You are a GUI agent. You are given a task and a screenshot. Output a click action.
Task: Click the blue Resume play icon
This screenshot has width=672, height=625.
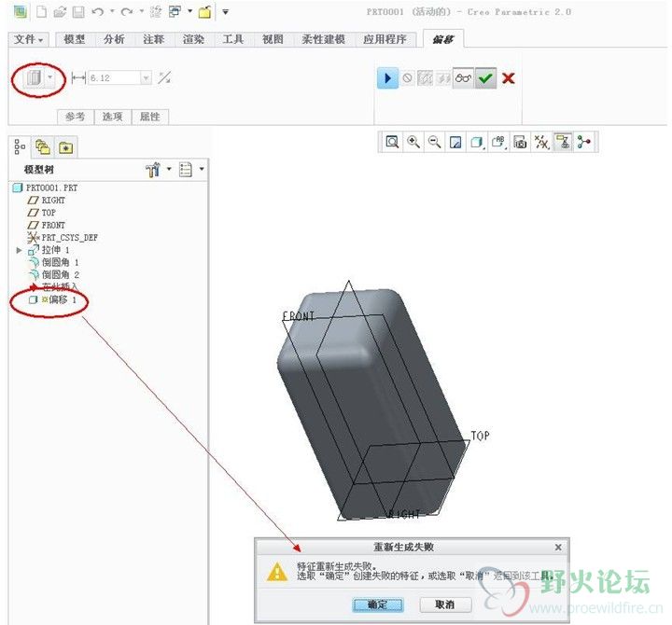coord(387,78)
